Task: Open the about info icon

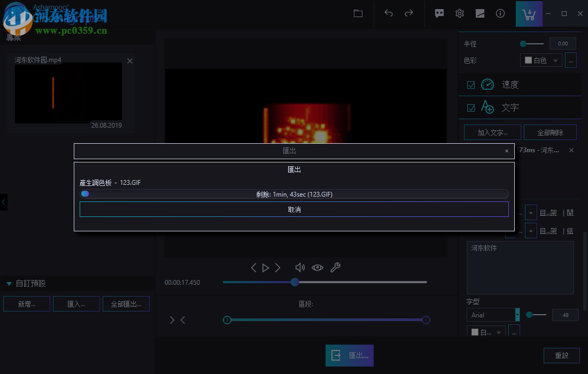Action: click(x=500, y=13)
